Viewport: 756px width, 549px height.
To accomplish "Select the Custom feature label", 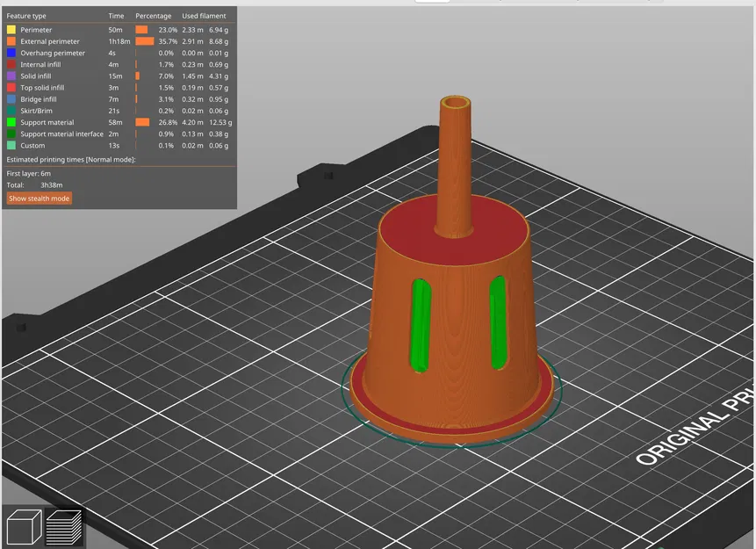I will 32,146.
